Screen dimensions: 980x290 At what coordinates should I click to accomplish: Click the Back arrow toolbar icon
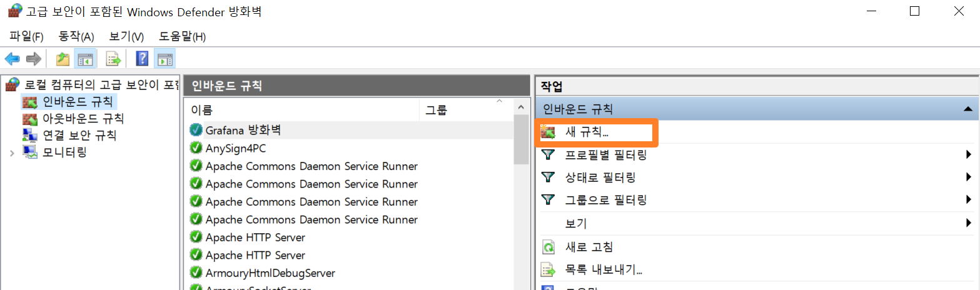click(12, 59)
